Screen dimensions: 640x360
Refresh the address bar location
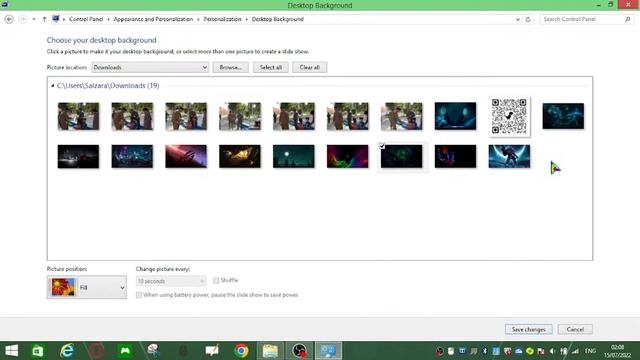coord(528,19)
